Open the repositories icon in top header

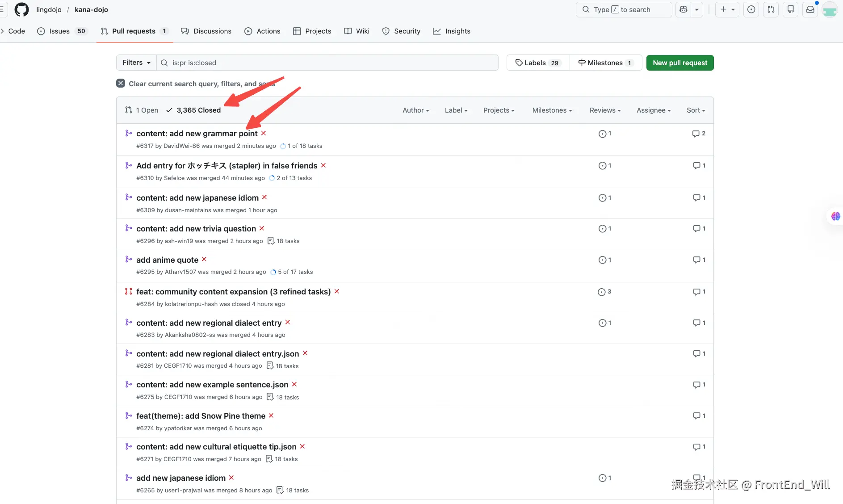coord(791,9)
